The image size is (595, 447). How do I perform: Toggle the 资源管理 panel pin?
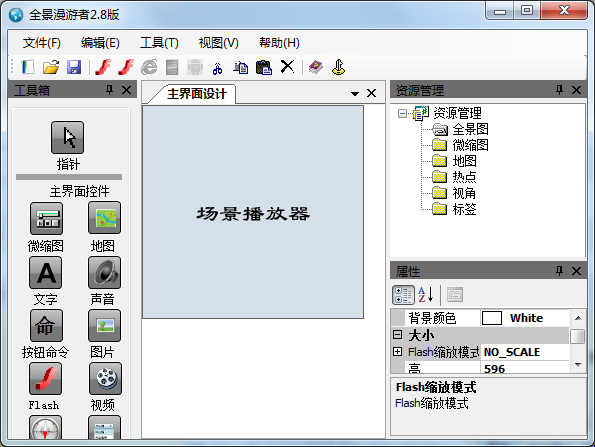click(559, 90)
